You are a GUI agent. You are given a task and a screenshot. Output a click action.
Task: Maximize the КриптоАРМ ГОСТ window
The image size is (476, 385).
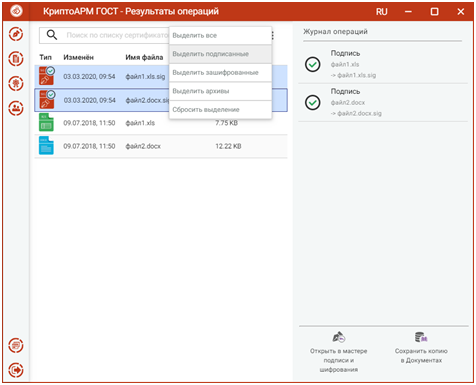(434, 12)
